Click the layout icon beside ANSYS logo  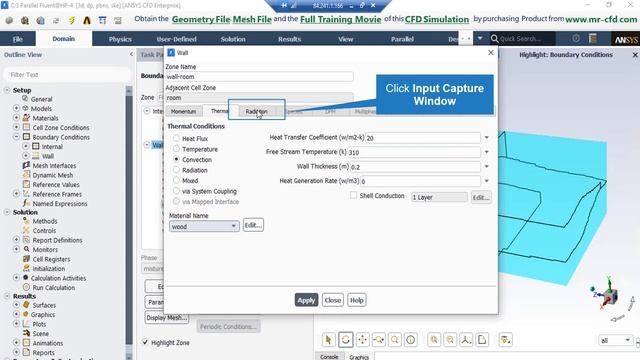pyautogui.click(x=593, y=38)
